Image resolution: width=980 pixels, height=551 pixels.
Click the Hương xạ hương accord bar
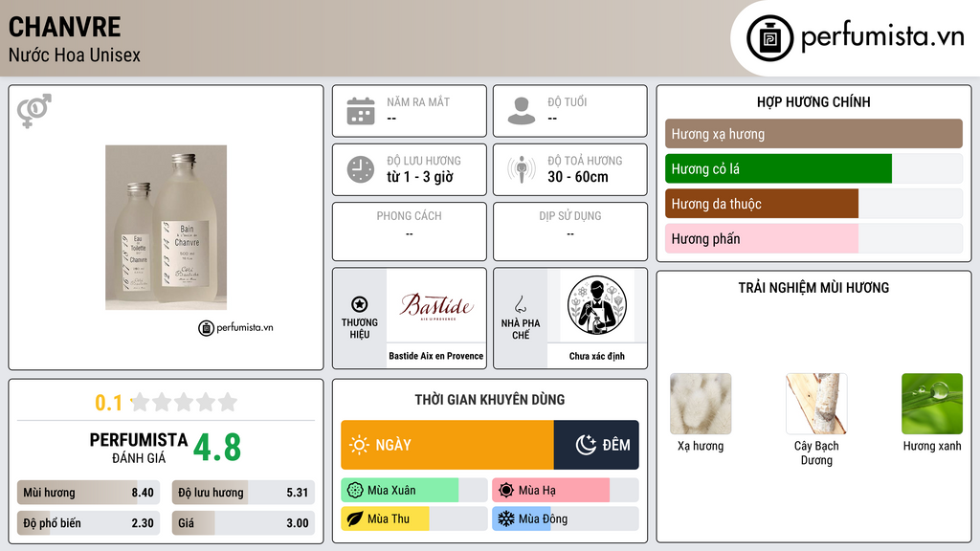click(813, 134)
